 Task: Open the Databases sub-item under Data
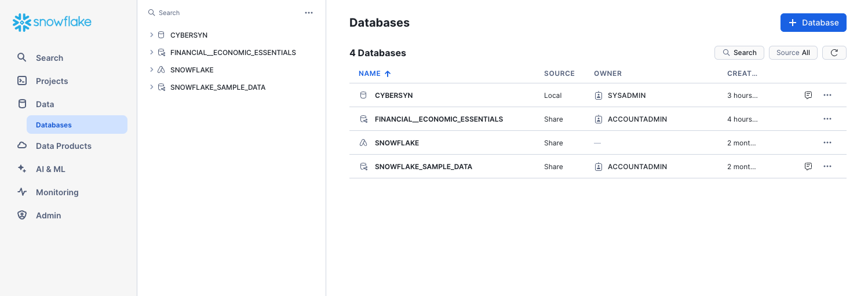77,125
